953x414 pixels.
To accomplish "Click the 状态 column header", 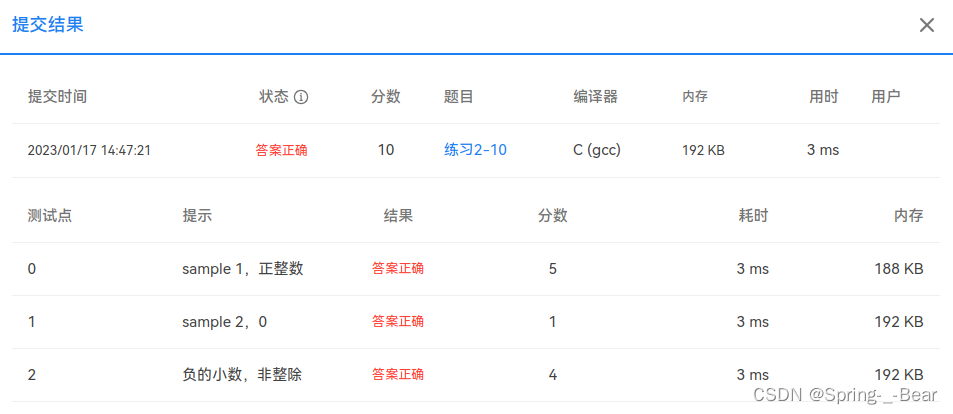I will (x=274, y=97).
